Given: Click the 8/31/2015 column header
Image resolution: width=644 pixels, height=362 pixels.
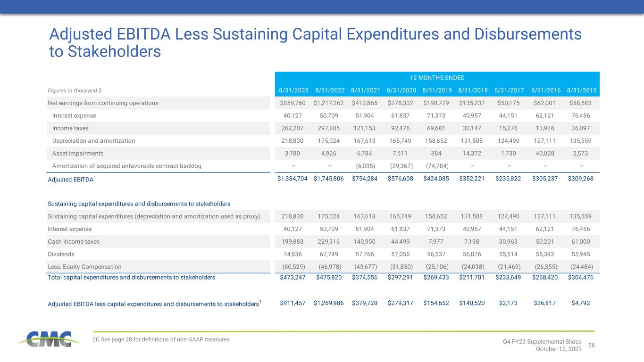Looking at the screenshot, I should tap(581, 90).
